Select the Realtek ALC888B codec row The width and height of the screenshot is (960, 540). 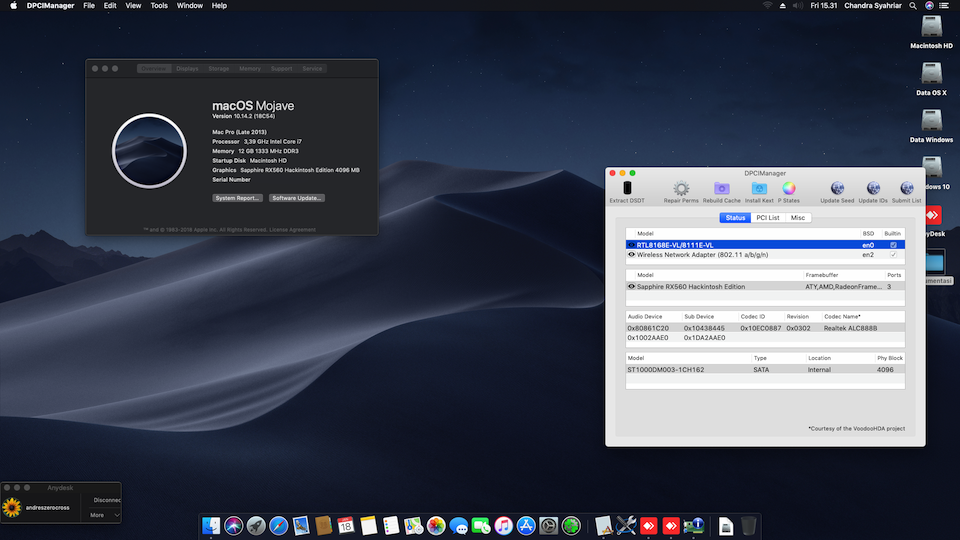click(x=765, y=328)
